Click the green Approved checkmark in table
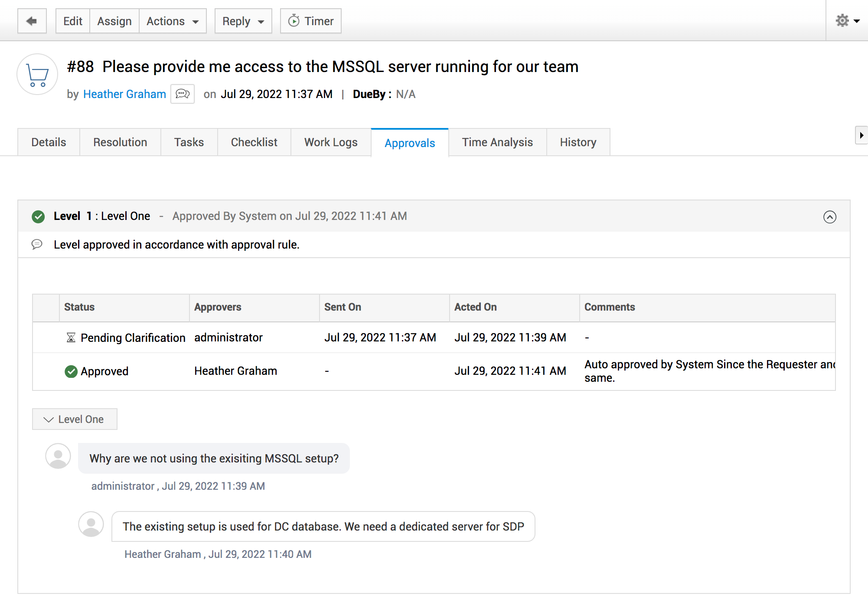 coord(71,371)
